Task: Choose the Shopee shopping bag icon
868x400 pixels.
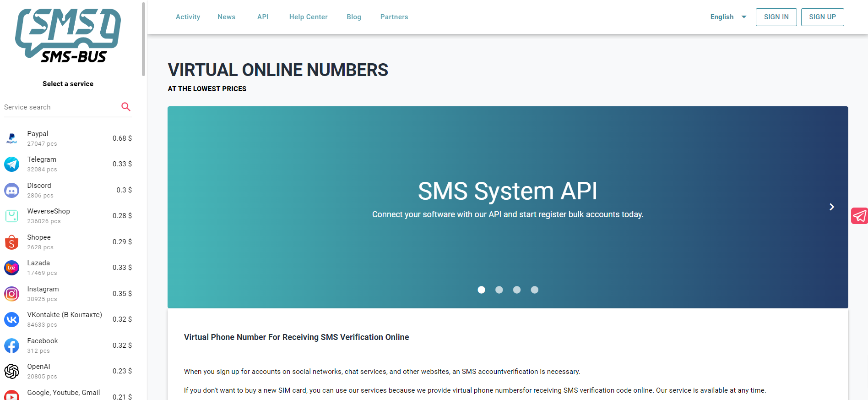Action: (x=11, y=242)
